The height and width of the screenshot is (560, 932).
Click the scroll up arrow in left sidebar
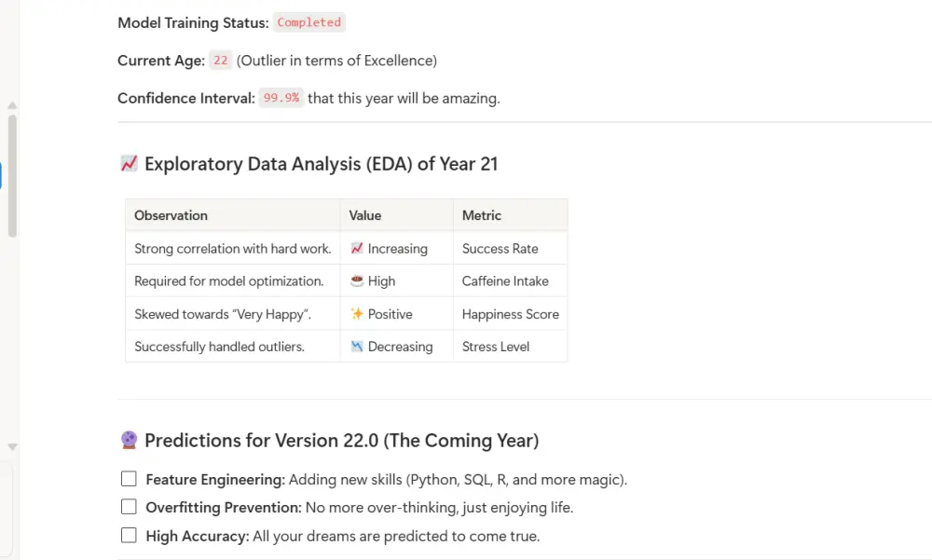(12, 105)
